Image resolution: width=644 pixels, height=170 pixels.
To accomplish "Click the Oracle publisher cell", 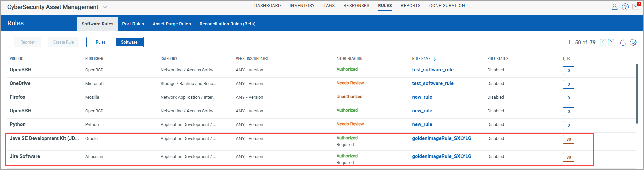I will [91, 138].
